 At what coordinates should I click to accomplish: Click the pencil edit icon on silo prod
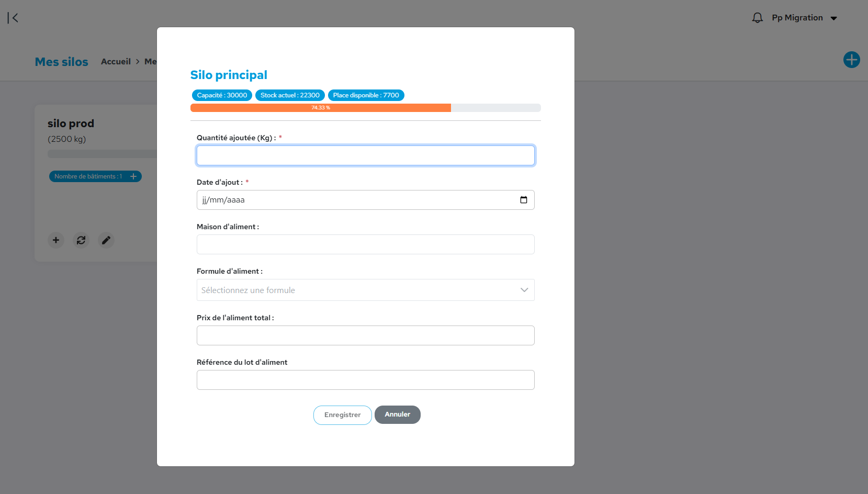pyautogui.click(x=106, y=240)
